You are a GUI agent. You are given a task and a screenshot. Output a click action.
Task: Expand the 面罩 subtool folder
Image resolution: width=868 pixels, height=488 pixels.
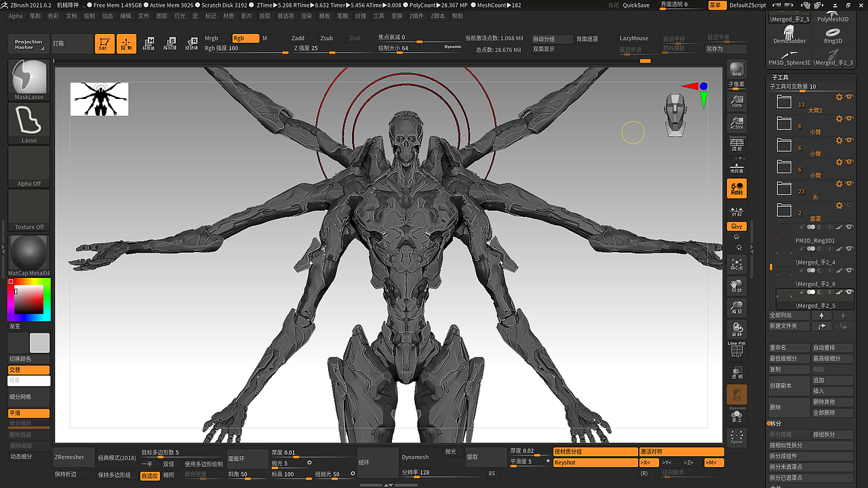(785, 210)
